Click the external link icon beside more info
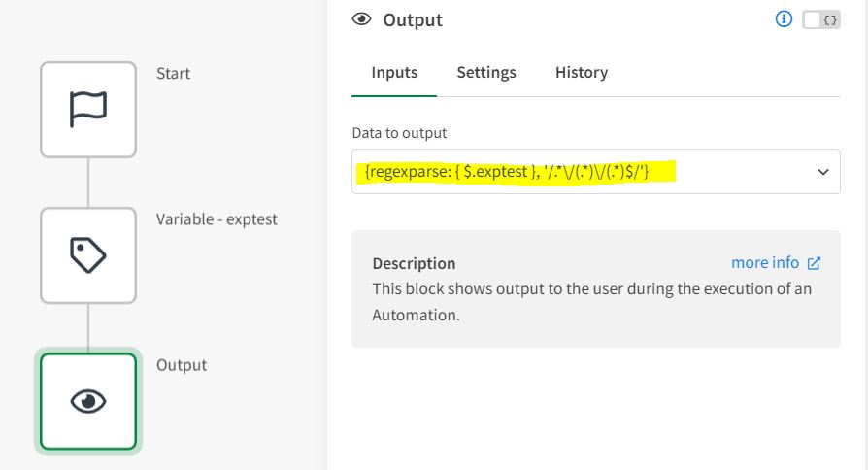This screenshot has width=868, height=470. (x=815, y=263)
